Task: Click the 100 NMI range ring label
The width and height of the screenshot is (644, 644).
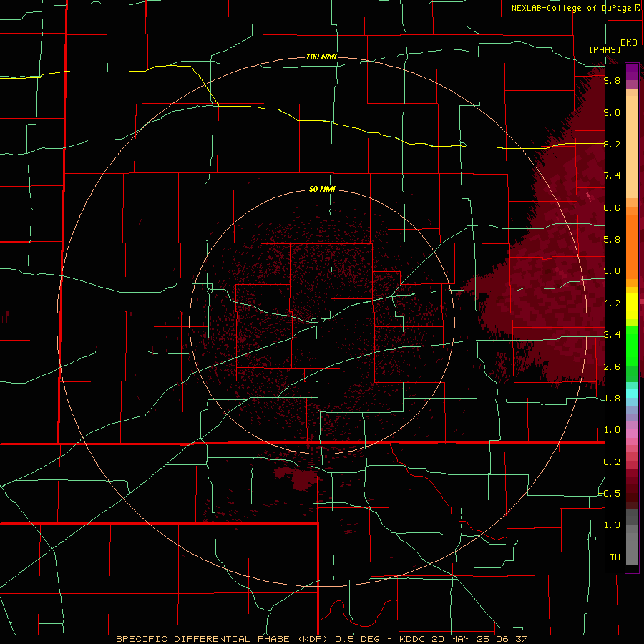Action: click(321, 57)
